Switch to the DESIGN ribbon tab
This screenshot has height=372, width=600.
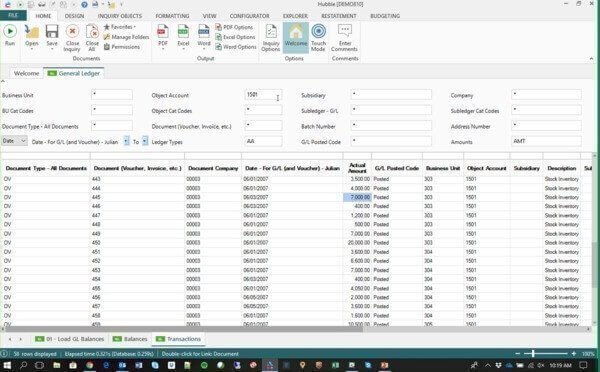pyautogui.click(x=74, y=16)
